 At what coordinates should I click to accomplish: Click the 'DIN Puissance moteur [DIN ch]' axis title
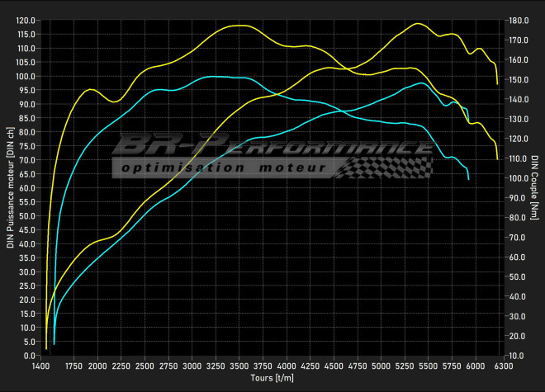tap(10, 190)
